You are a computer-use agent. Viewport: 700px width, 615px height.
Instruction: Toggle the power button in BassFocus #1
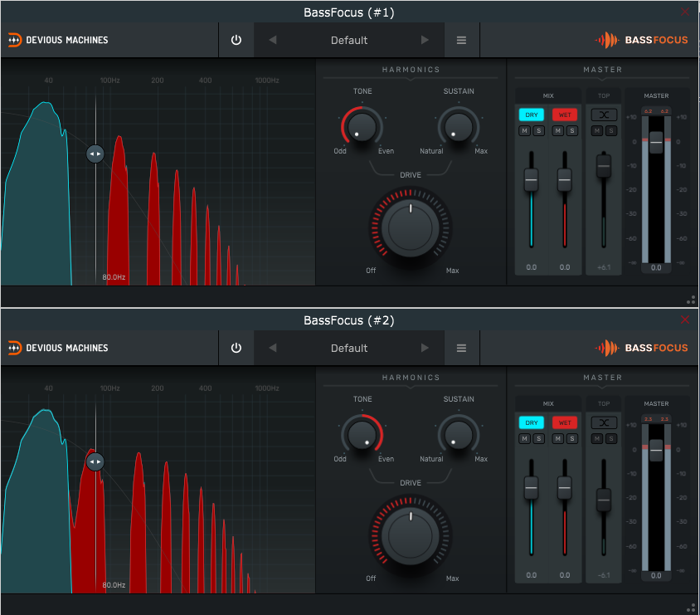[236, 40]
